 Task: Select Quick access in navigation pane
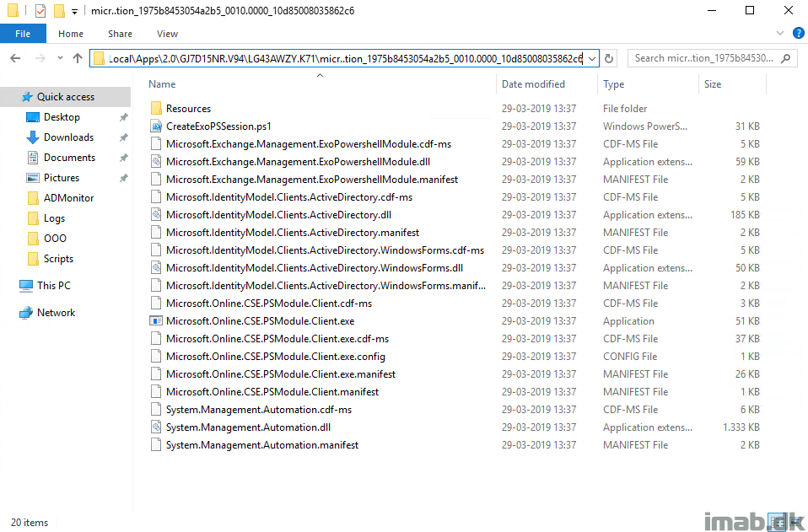pyautogui.click(x=66, y=97)
